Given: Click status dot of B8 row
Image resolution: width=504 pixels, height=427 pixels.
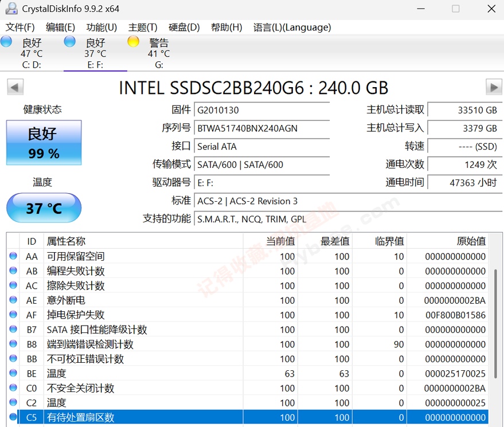Looking at the screenshot, I should (13, 344).
